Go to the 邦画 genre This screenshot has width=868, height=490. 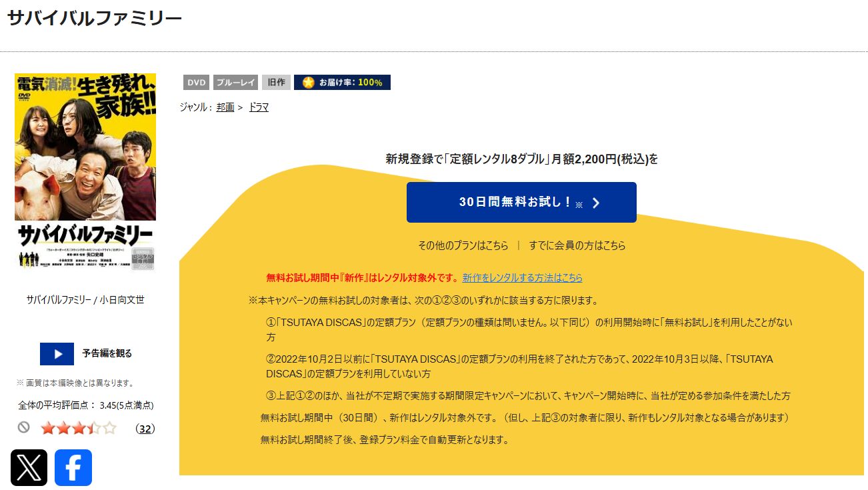(x=225, y=107)
